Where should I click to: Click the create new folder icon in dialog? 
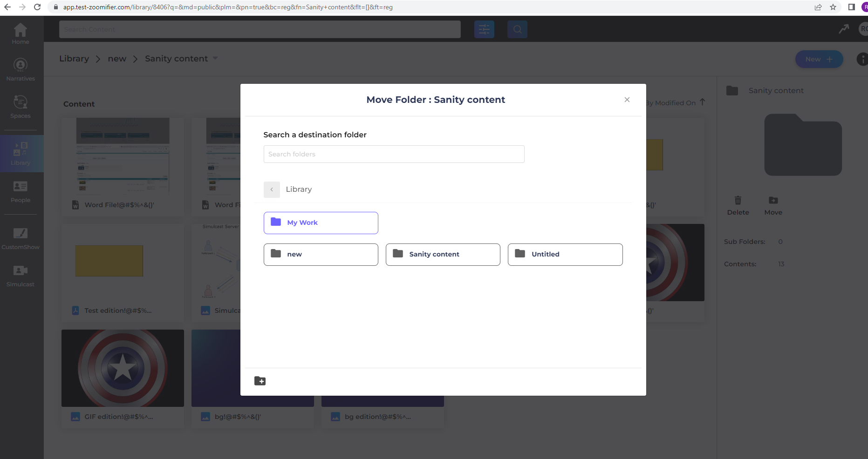coord(260,381)
